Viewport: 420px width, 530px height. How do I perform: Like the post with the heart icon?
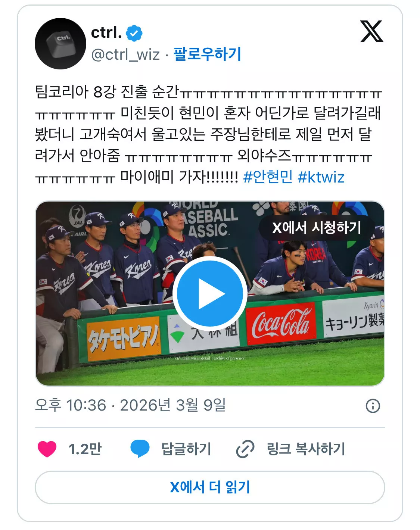[x=47, y=449]
